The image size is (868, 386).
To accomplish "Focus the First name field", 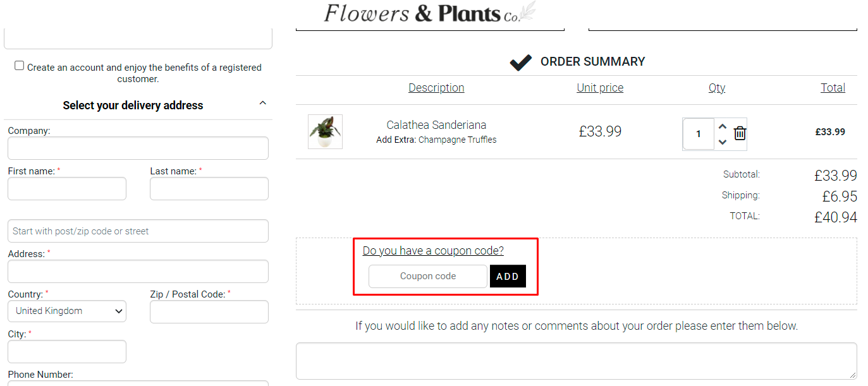I will click(66, 188).
